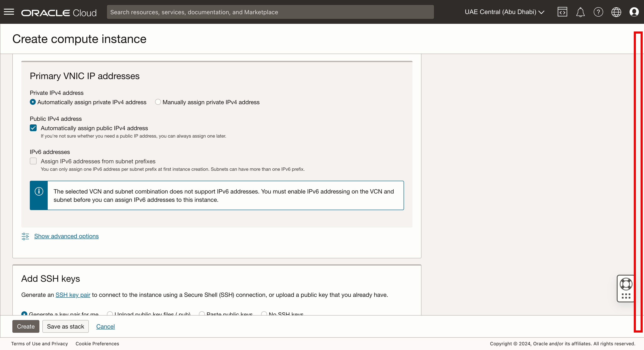The image size is (644, 350).
Task: Open the language globe menu
Action: click(x=616, y=12)
